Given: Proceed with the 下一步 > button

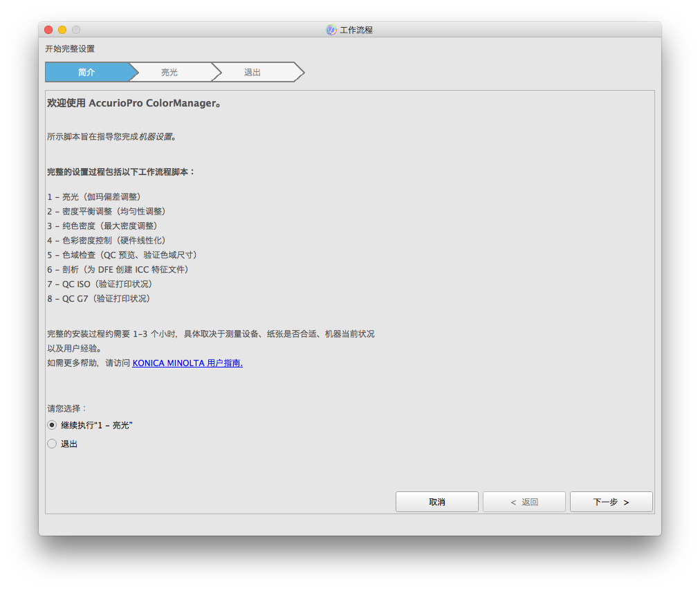Looking at the screenshot, I should 611,502.
